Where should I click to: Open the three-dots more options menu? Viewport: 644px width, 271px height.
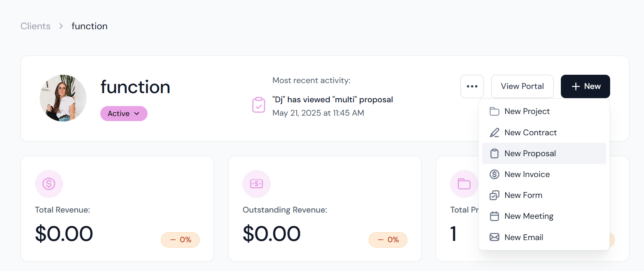point(472,86)
